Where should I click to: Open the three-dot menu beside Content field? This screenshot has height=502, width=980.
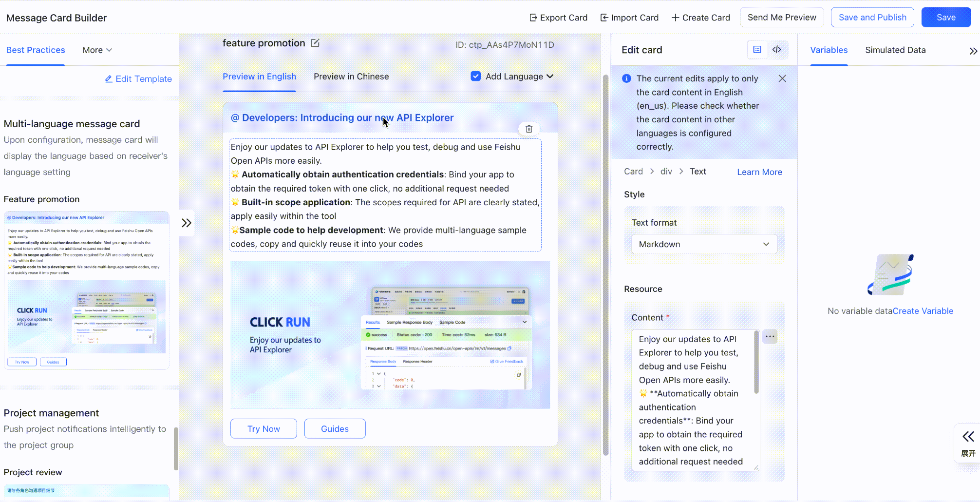click(770, 336)
